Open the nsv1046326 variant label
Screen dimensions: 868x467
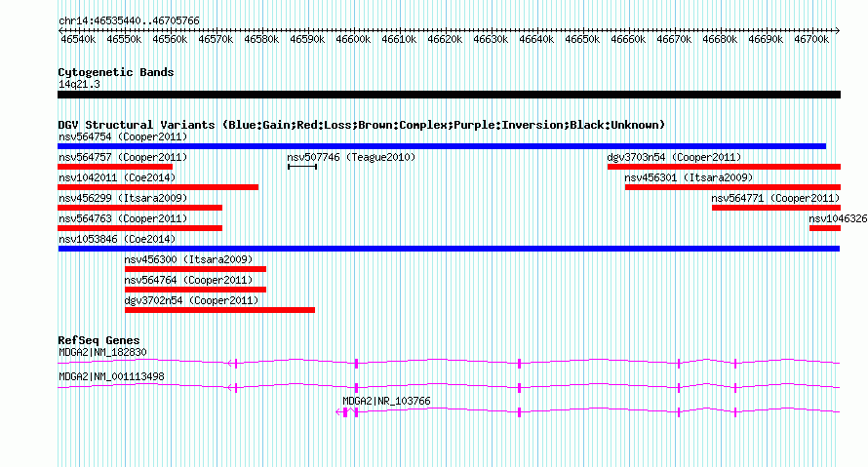point(838,218)
